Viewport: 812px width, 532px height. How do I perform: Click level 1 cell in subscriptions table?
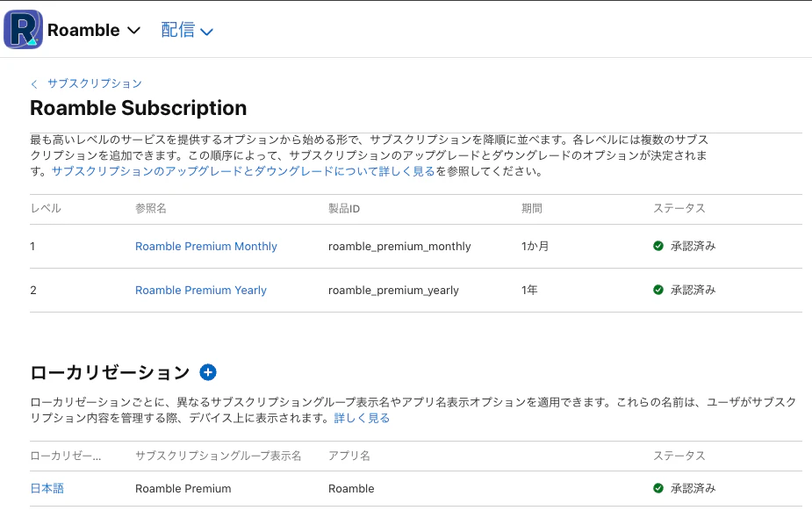pos(32,246)
